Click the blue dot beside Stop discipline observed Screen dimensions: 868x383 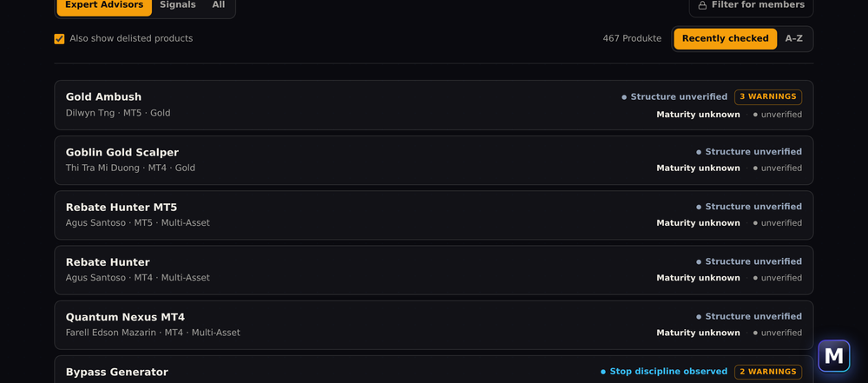tap(603, 372)
